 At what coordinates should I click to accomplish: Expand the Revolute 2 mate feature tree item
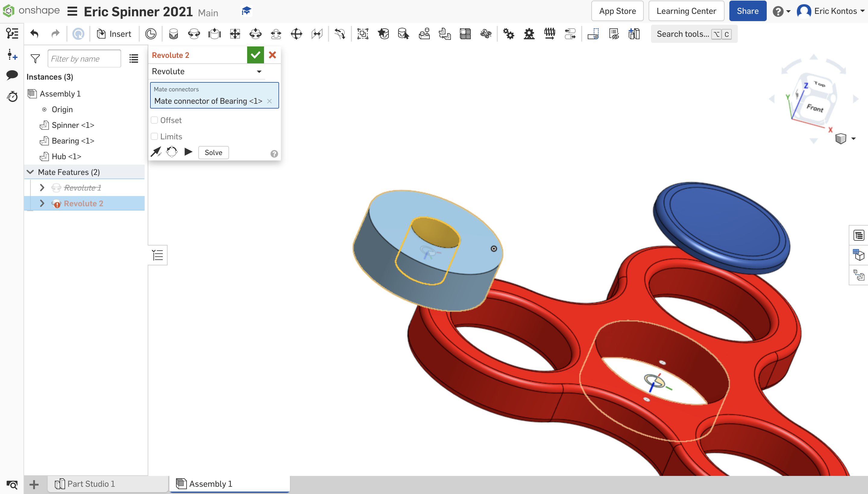coord(42,204)
